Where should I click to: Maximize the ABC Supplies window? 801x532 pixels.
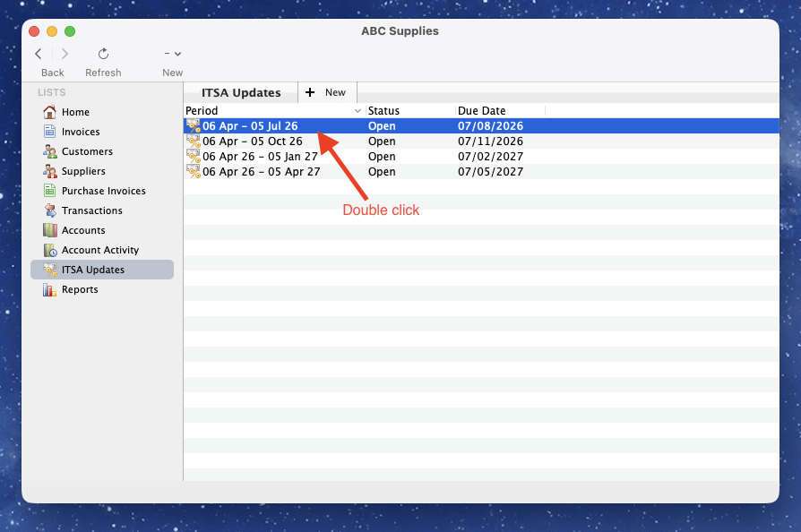(70, 31)
